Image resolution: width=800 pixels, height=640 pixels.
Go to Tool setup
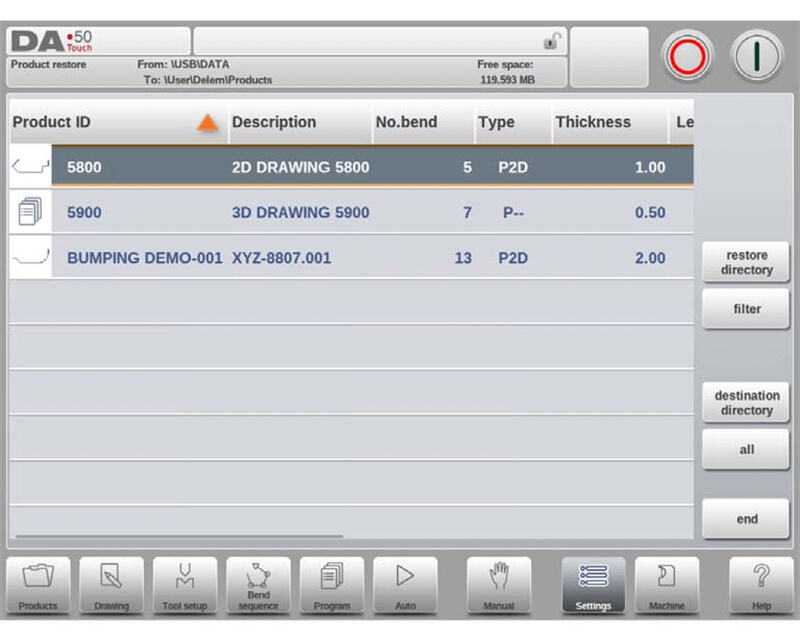(185, 586)
